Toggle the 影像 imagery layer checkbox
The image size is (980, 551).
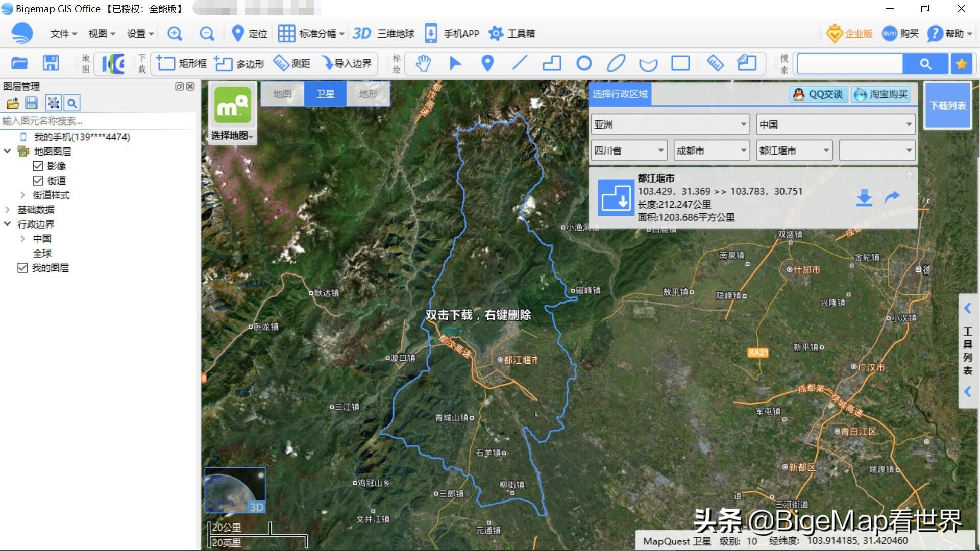pyautogui.click(x=38, y=165)
